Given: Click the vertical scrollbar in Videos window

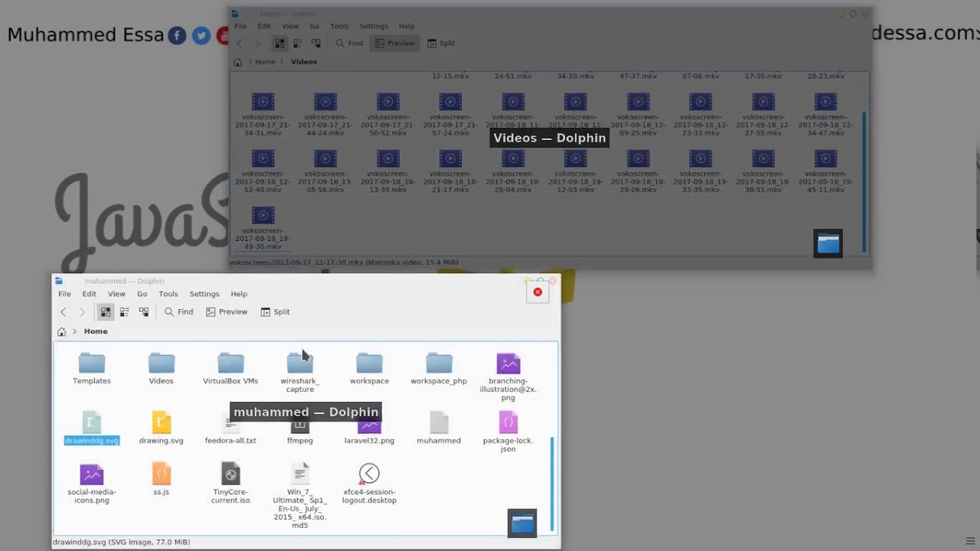Looking at the screenshot, I should [x=865, y=181].
